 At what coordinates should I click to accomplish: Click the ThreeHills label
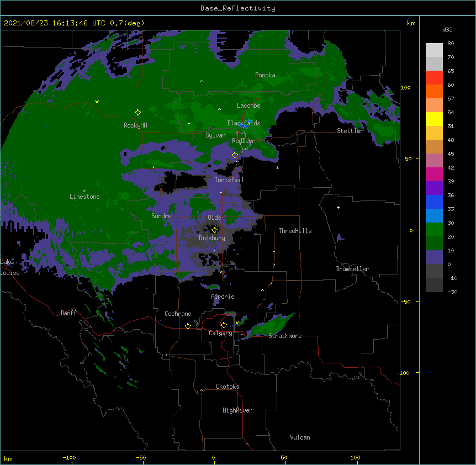(295, 231)
